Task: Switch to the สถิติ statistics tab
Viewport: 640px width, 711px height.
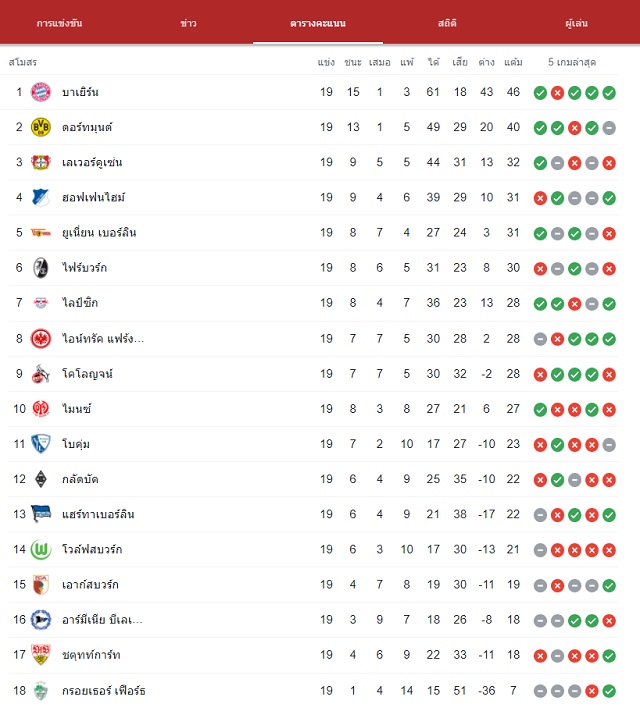Action: coord(447,23)
